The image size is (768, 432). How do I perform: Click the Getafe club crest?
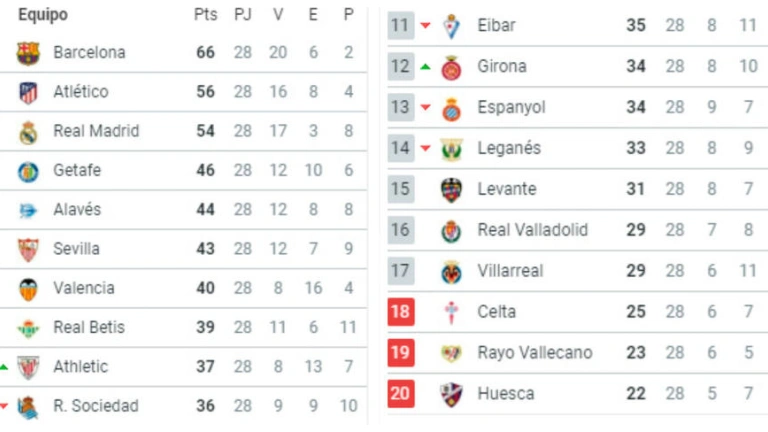click(x=28, y=171)
